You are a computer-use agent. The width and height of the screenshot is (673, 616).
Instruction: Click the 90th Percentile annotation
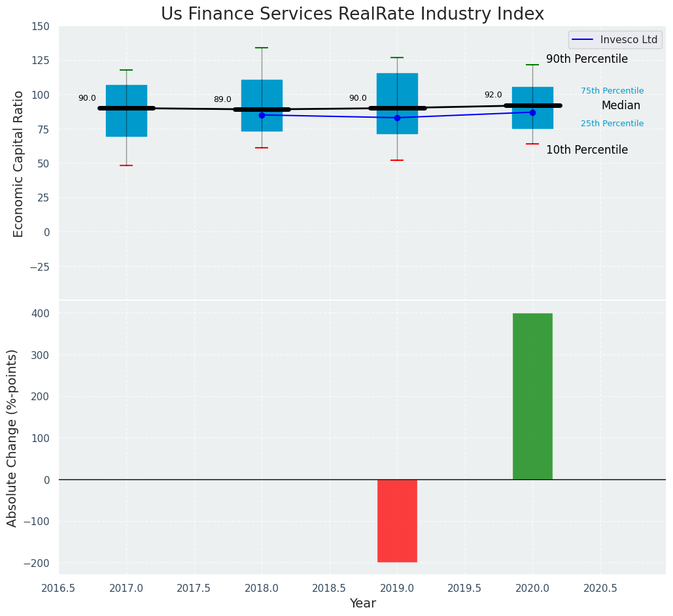(587, 60)
